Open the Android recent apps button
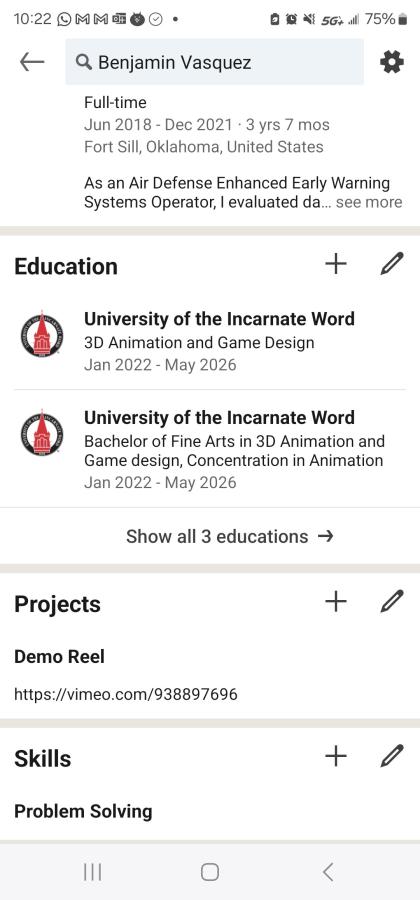Image resolution: width=420 pixels, height=900 pixels. 92,872
